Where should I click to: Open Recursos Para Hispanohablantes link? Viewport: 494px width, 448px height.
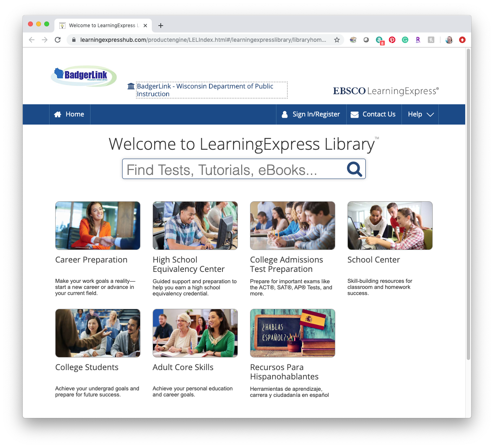click(x=285, y=372)
